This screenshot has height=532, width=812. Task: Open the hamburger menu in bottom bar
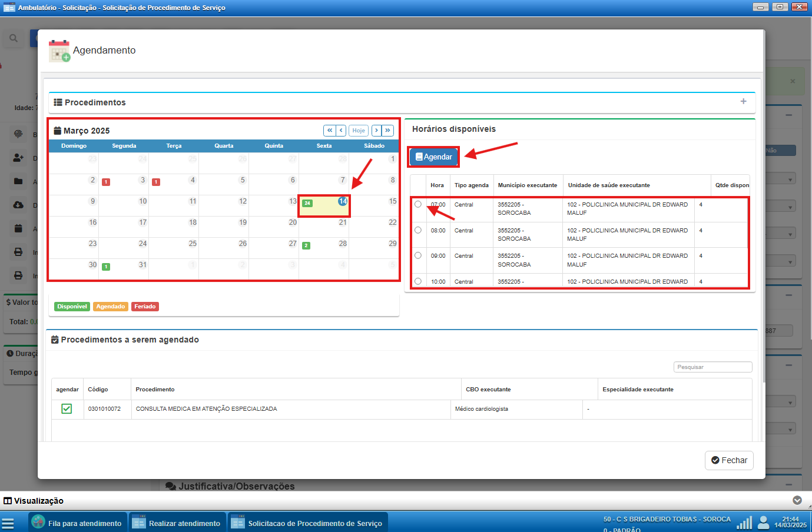(x=8, y=523)
